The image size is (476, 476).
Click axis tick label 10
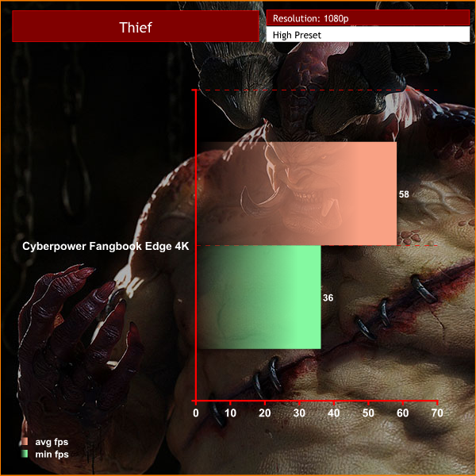point(230,413)
